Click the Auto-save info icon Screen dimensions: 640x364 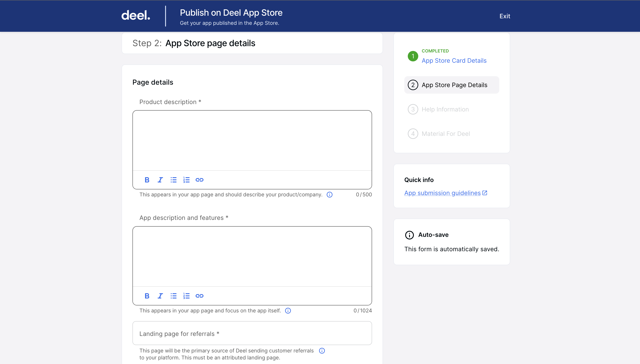(409, 235)
